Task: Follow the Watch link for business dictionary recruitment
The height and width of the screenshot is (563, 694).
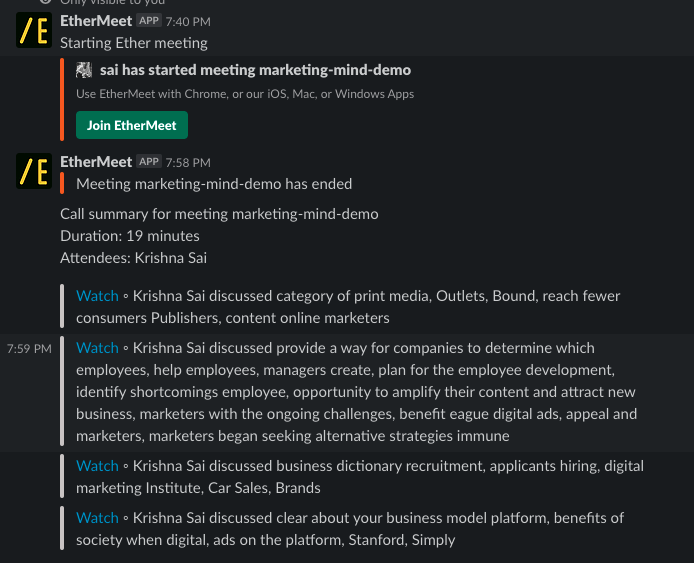Action: 97,466
